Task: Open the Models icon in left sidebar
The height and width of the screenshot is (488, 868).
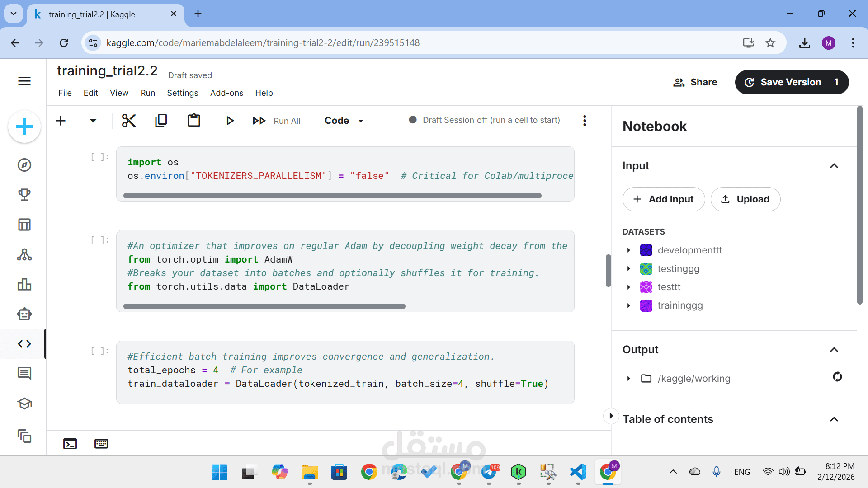Action: [x=24, y=254]
